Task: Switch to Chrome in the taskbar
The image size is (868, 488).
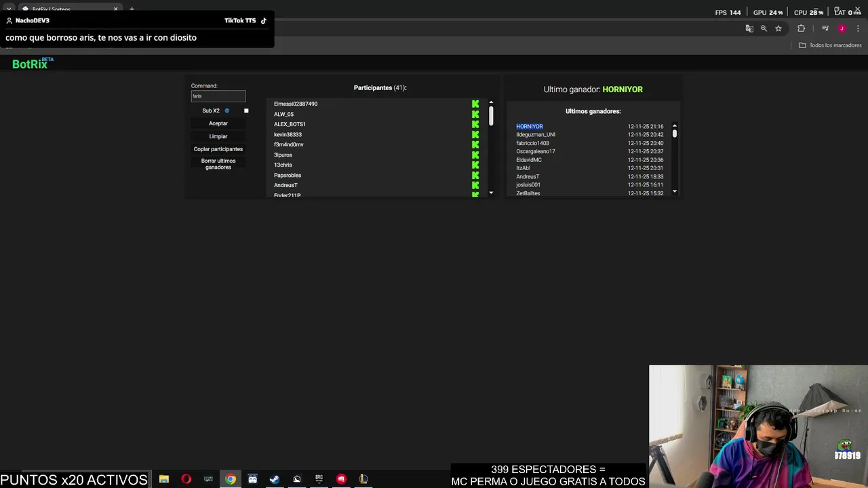Action: point(231,479)
